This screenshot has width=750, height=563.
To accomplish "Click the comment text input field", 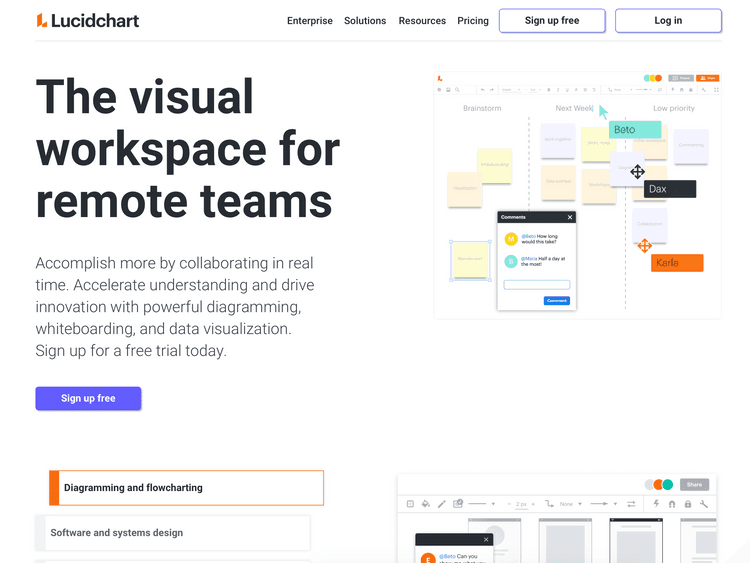I will point(536,285).
